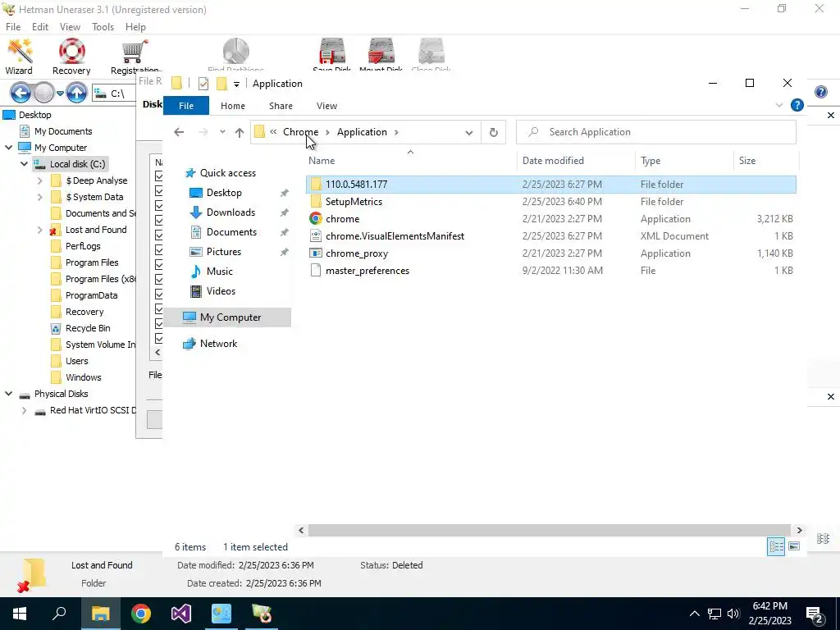Screen dimensions: 840x630
Task: Click the Mount Disk toolbar icon
Action: [x=381, y=53]
